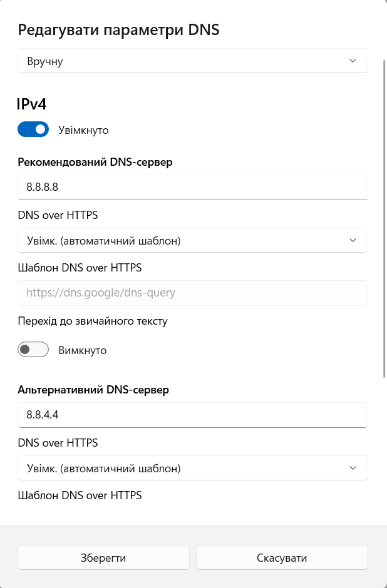387x588 pixels.
Task: Enable the "Перехід до звичайного тексту" toggle
Action: (33, 350)
